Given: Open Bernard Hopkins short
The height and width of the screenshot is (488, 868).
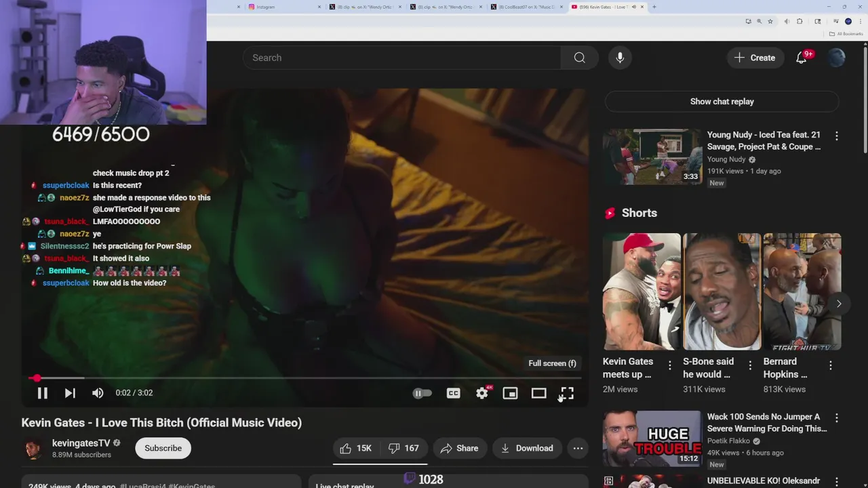Looking at the screenshot, I should 802,291.
